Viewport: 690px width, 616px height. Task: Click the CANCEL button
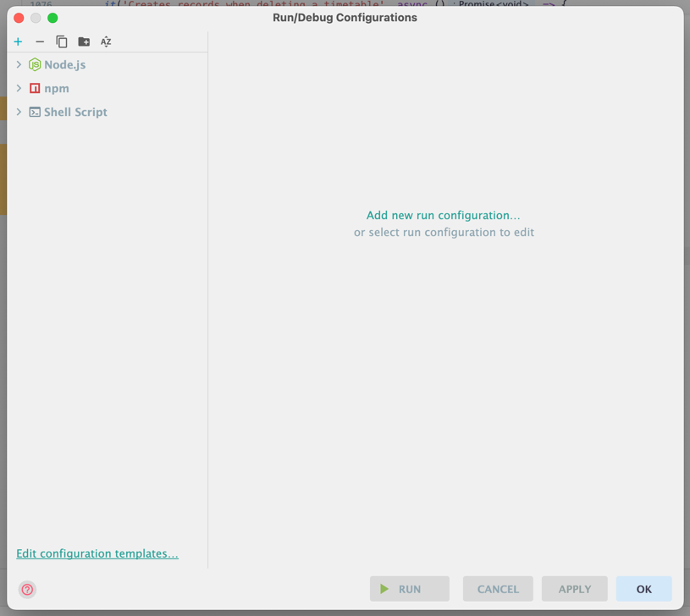tap(498, 589)
